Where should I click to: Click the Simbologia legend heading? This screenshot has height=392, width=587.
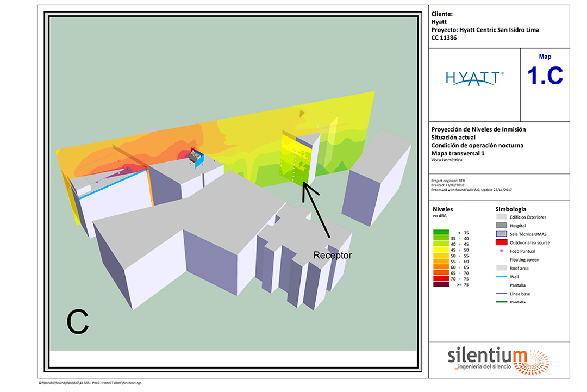tap(510, 209)
